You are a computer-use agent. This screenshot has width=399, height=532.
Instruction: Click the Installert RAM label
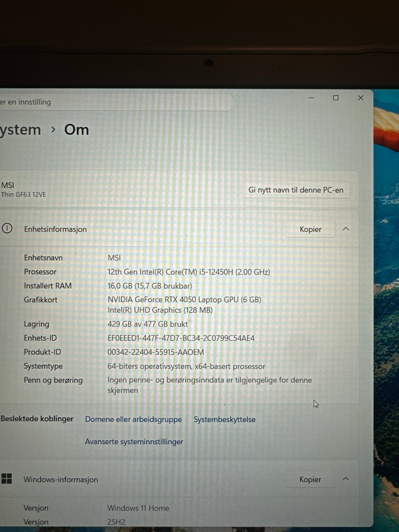(48, 286)
